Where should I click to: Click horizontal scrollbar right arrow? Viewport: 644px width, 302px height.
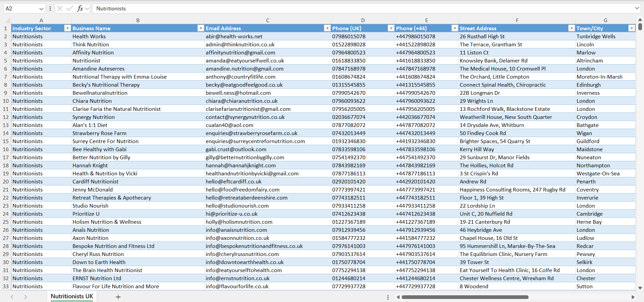[x=633, y=297]
